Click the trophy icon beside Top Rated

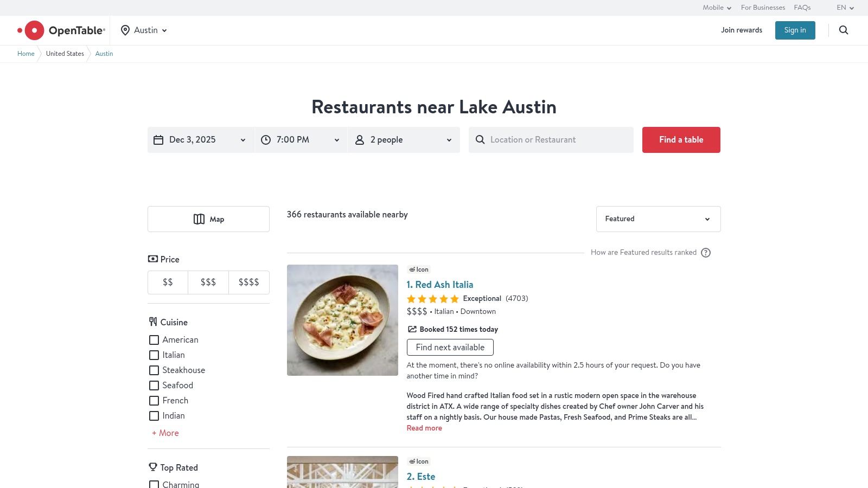click(x=152, y=467)
